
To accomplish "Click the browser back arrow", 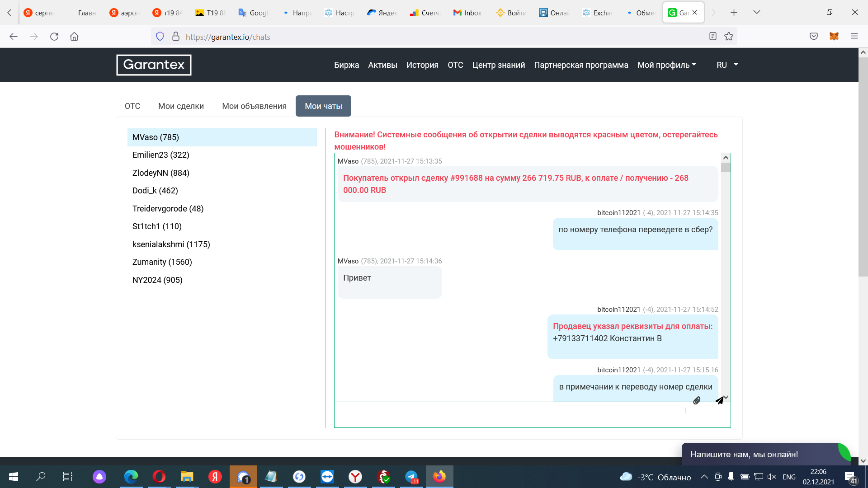I will click(14, 37).
